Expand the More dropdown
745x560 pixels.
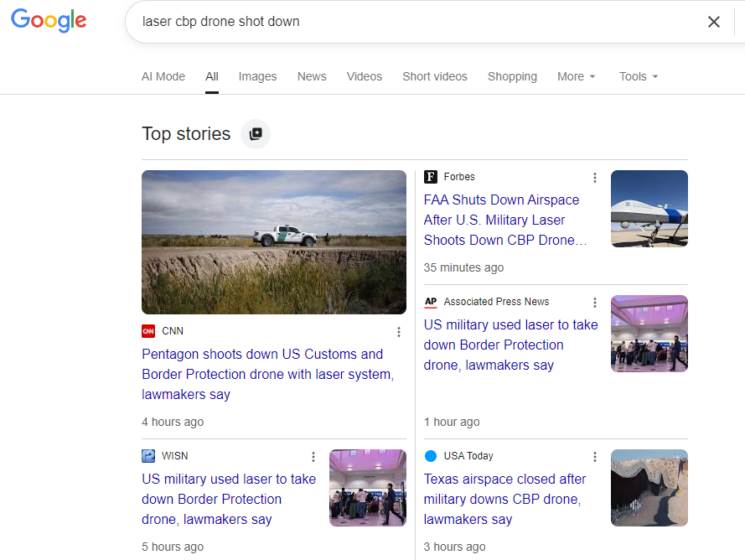[577, 76]
